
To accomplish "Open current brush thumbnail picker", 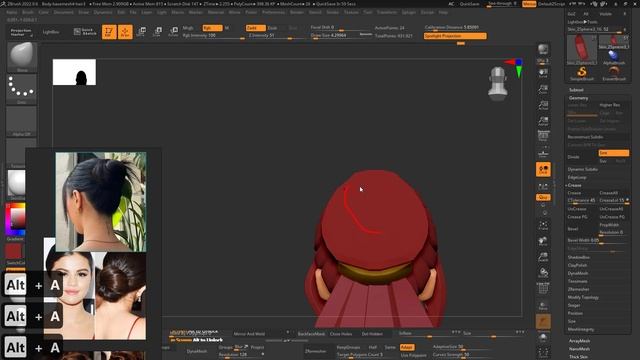I will (x=22, y=57).
